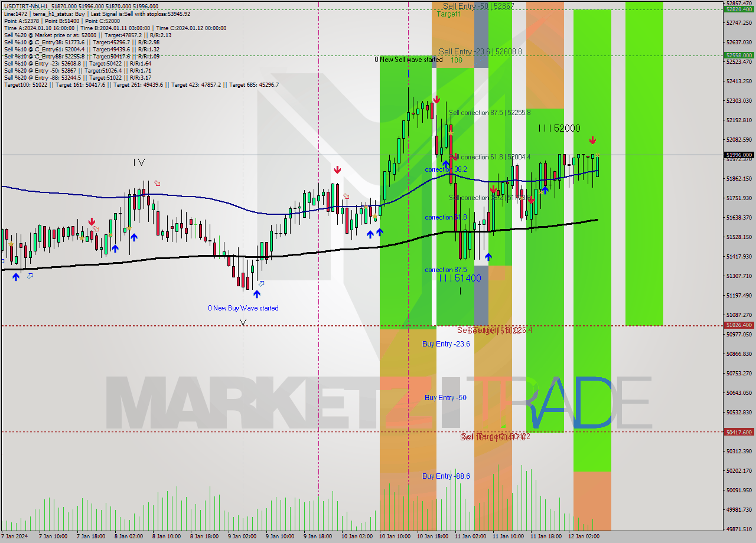Click the 'Target1' label

[x=449, y=14]
